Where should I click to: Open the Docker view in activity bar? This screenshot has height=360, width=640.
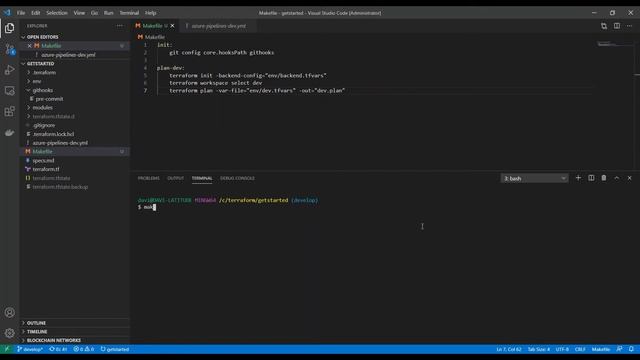coord(9,132)
